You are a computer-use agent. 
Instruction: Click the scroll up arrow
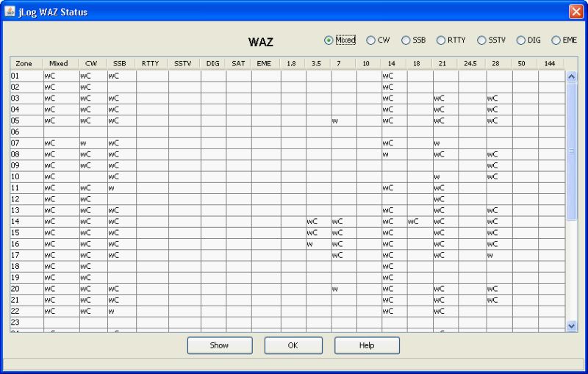pyautogui.click(x=571, y=76)
